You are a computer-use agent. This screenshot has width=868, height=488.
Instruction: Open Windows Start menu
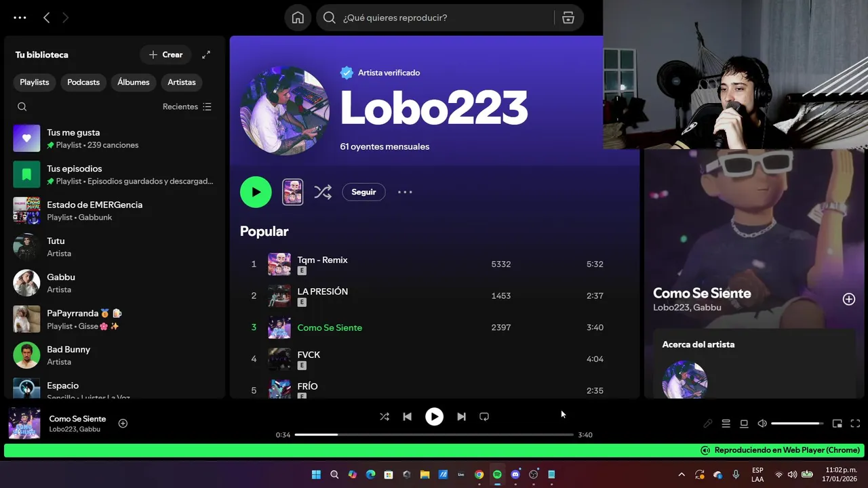316,474
